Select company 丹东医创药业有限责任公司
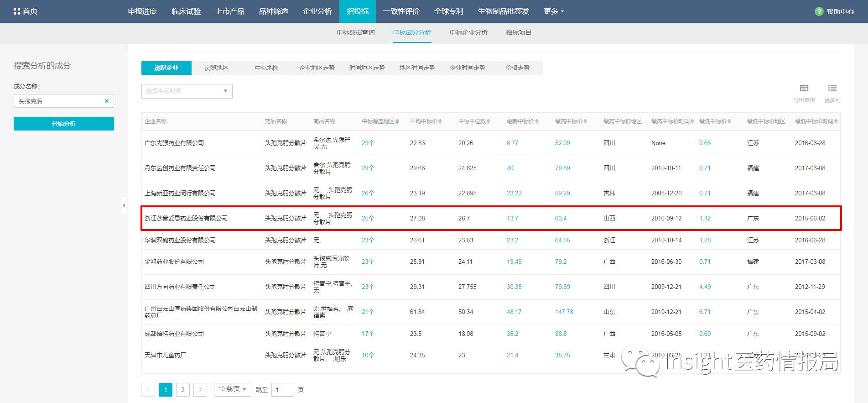 coord(180,168)
